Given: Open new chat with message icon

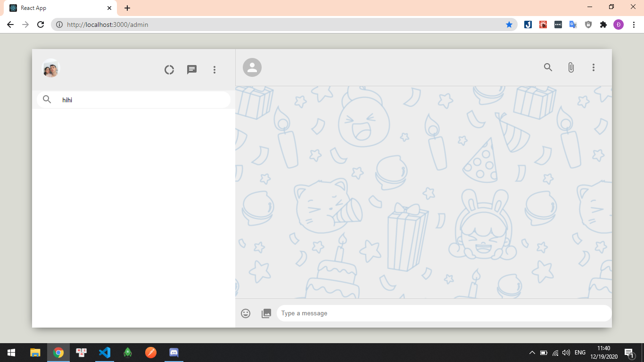Looking at the screenshot, I should [192, 70].
